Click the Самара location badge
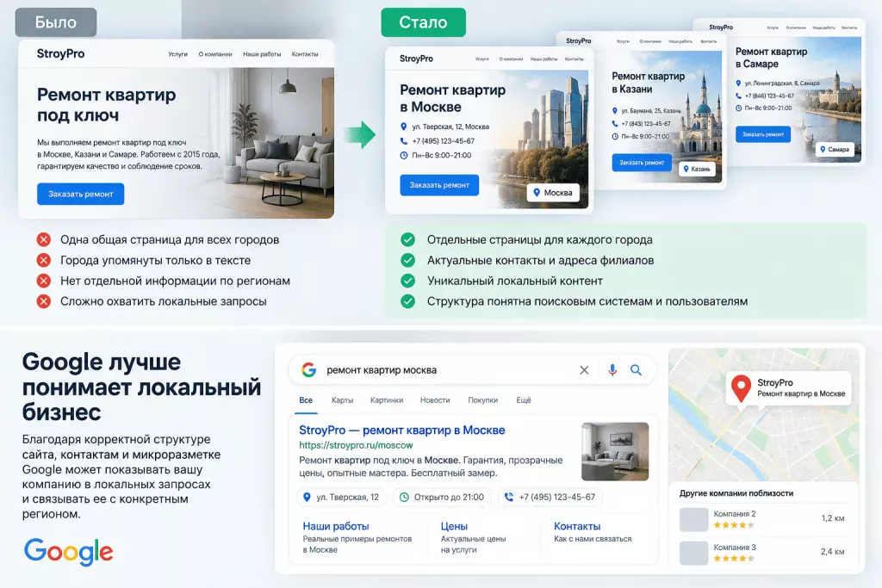The width and height of the screenshot is (882, 588). pyautogui.click(x=835, y=150)
